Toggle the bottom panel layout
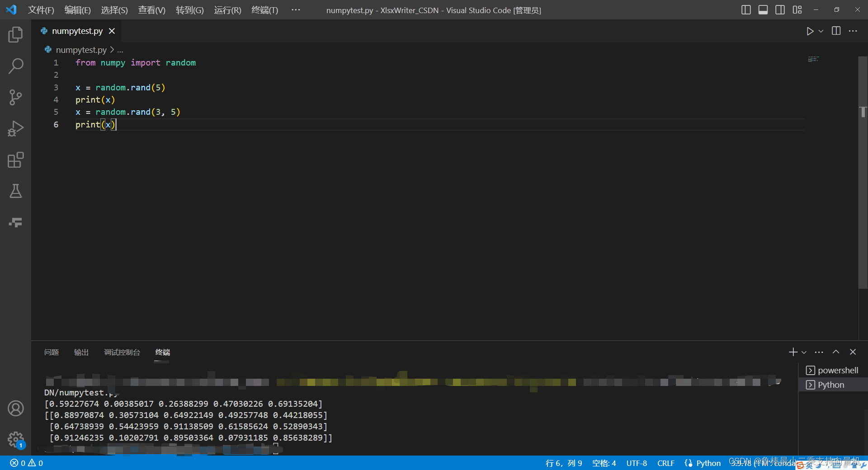This screenshot has width=868, height=470. tap(763, 10)
